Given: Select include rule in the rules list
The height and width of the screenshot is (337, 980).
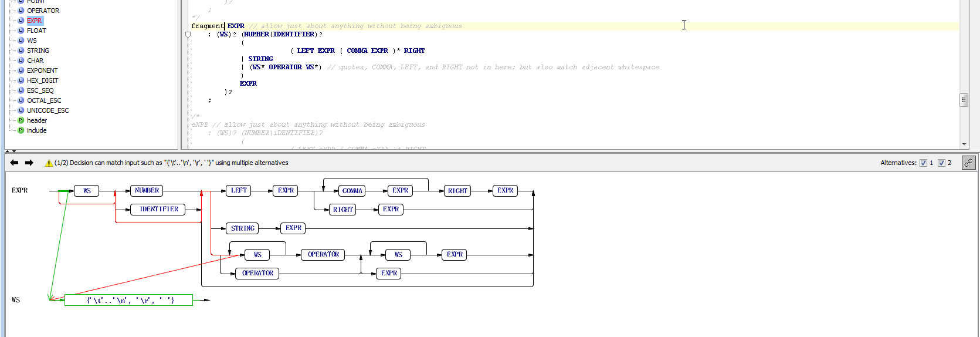Looking at the screenshot, I should pos(36,130).
